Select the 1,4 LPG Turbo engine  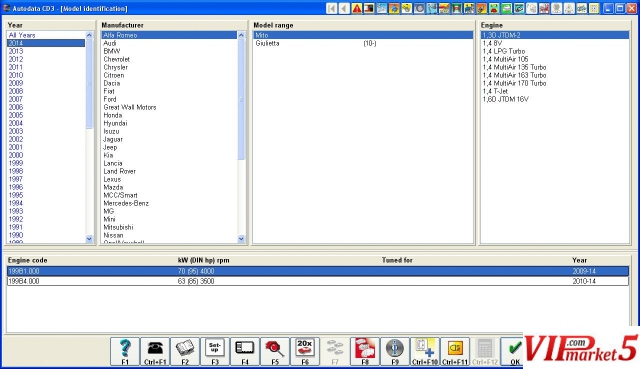[555, 51]
